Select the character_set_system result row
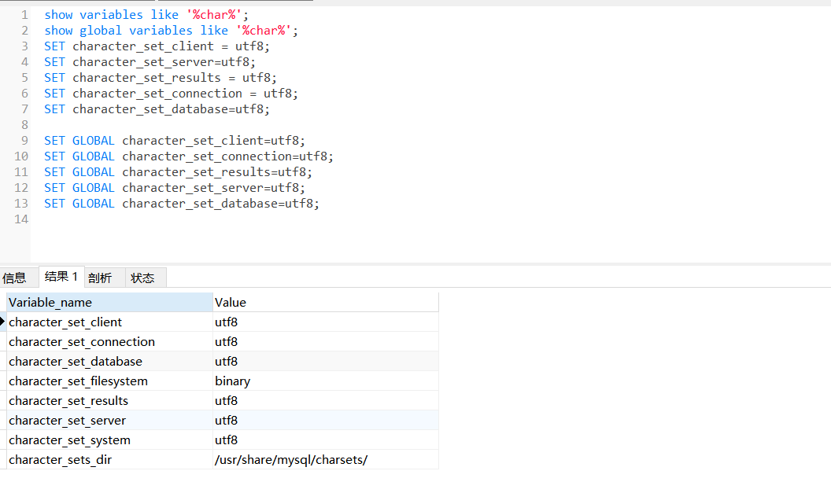 69,440
